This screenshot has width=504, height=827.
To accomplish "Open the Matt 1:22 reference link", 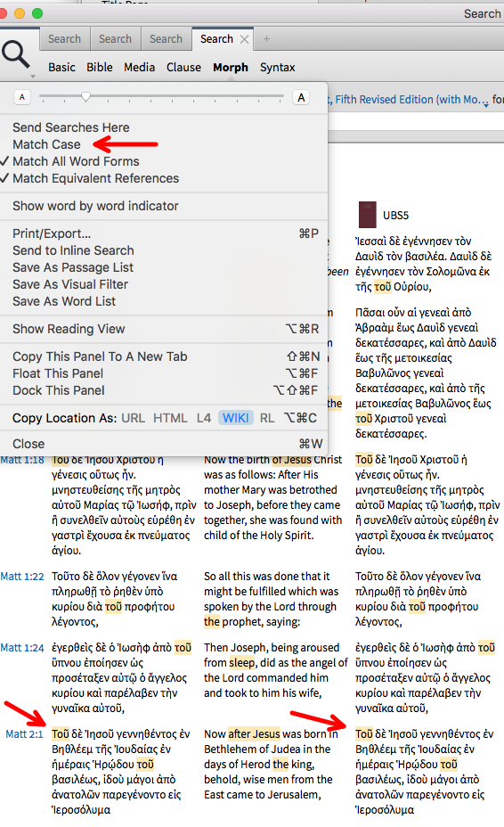I will click(22, 577).
